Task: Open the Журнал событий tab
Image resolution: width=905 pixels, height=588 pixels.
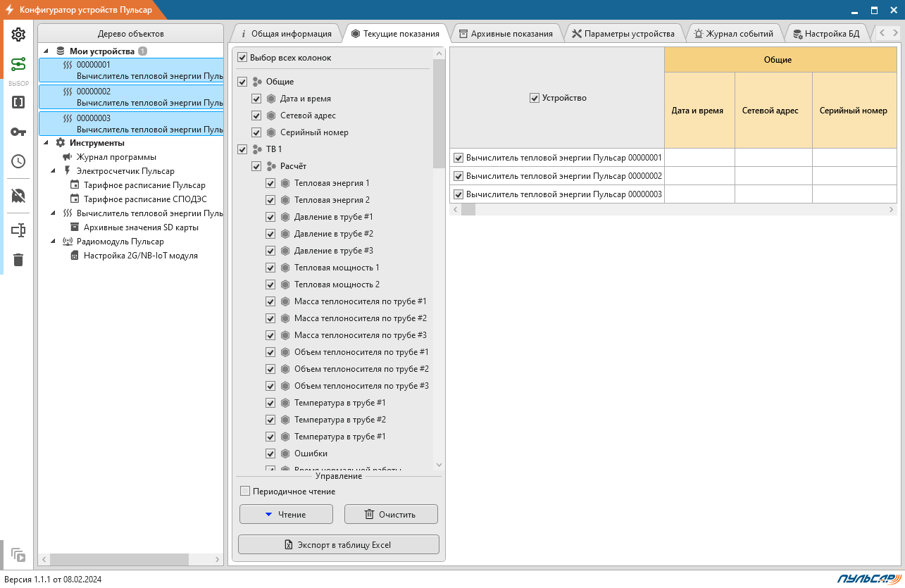Action: tap(733, 33)
